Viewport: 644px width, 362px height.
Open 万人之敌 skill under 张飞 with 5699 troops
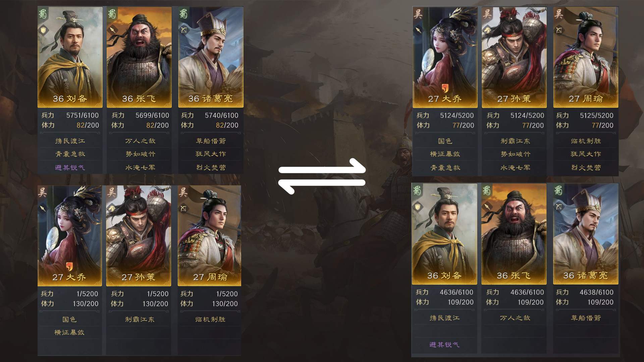[x=140, y=141]
